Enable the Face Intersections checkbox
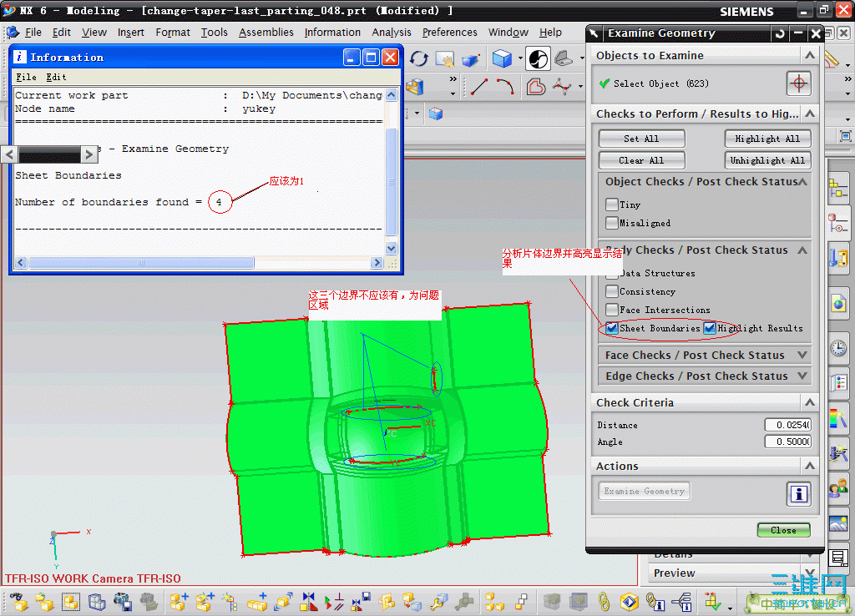855x616 pixels. tap(612, 310)
